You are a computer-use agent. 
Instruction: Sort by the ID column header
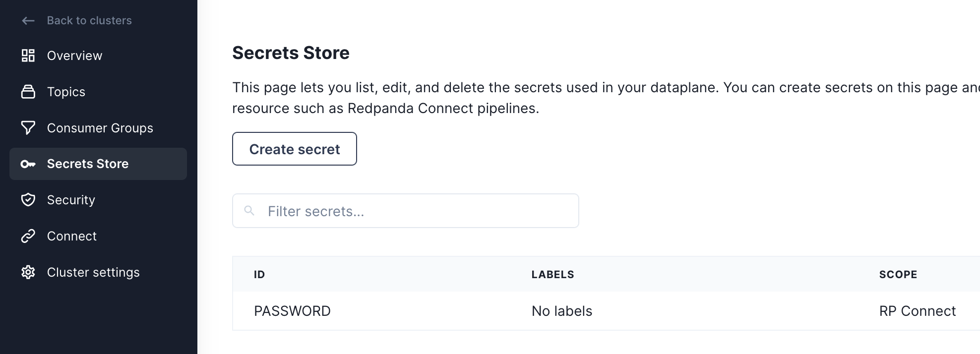pos(259,275)
